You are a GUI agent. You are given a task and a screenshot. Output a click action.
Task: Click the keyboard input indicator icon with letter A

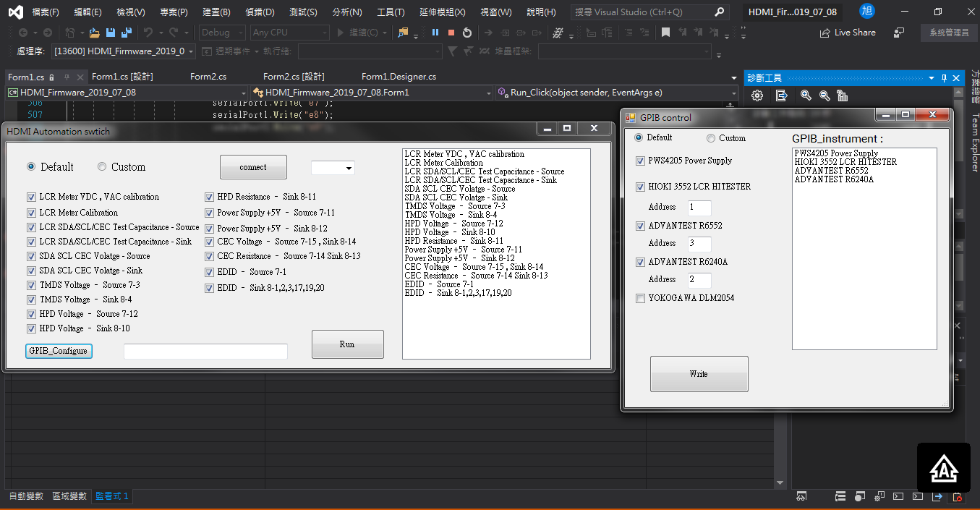tap(944, 469)
